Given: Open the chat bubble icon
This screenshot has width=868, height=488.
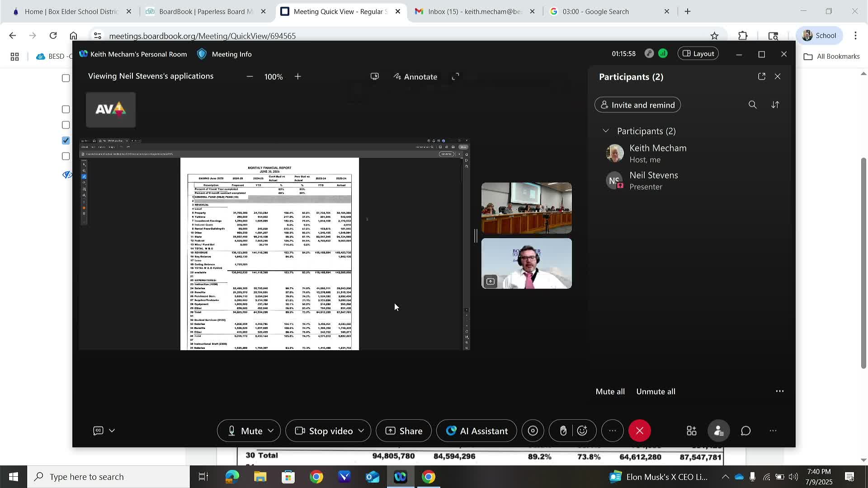Looking at the screenshot, I should tap(746, 431).
